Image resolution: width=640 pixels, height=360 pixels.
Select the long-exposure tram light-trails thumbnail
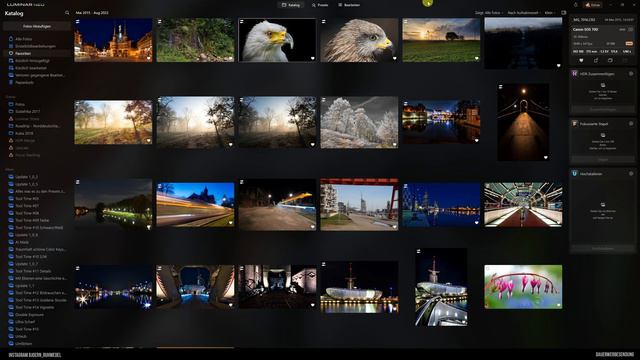196,204
